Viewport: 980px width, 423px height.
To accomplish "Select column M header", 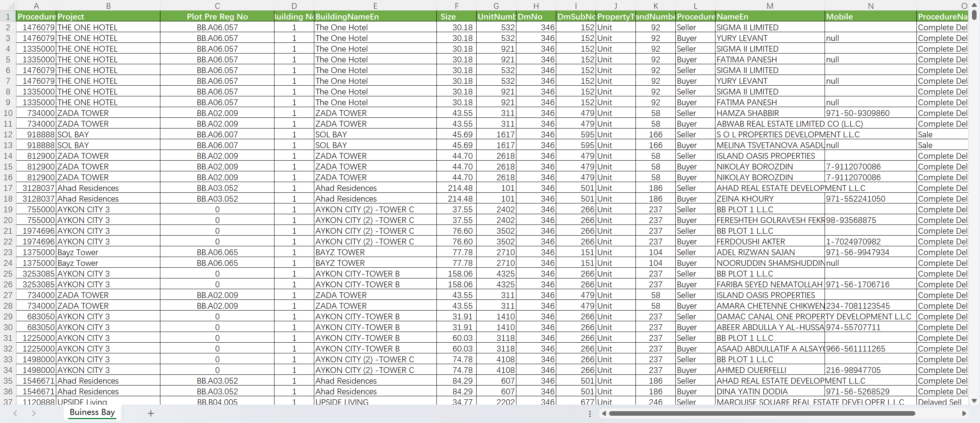I will (x=770, y=6).
